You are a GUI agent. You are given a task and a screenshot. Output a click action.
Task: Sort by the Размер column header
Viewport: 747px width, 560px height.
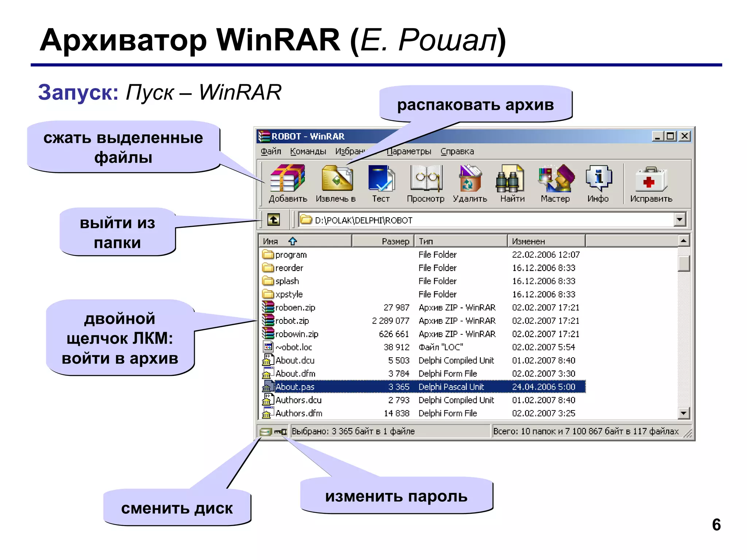coord(383,241)
